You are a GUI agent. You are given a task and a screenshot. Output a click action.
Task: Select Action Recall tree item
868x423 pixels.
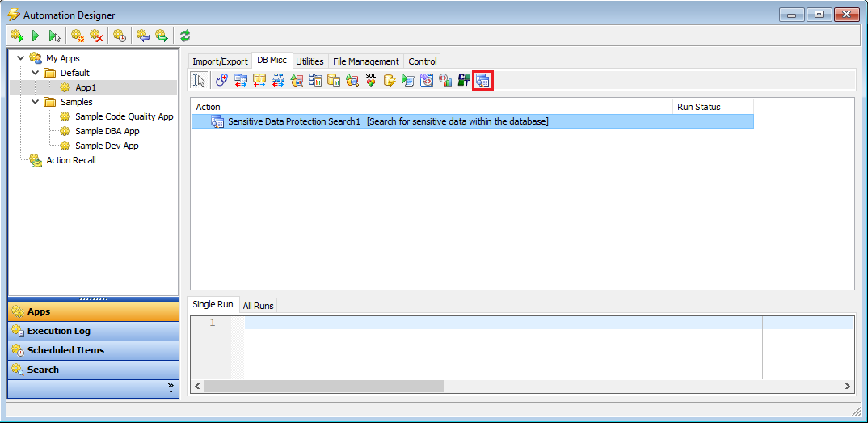71,161
